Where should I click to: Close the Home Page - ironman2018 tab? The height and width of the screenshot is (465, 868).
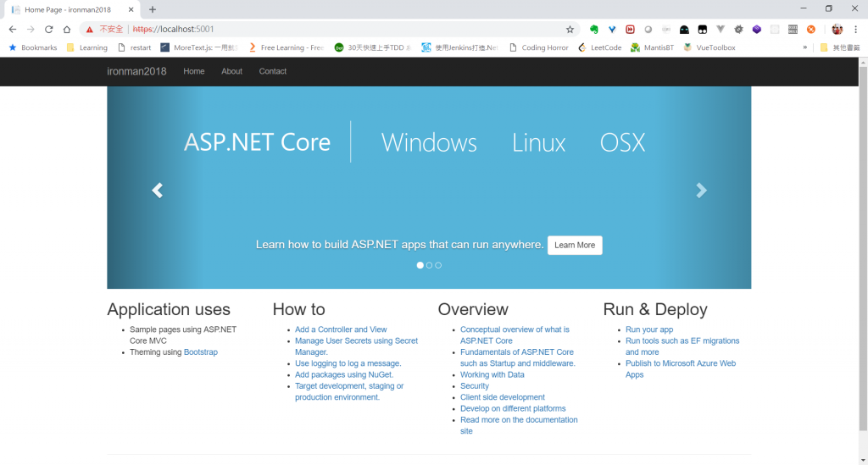point(131,9)
